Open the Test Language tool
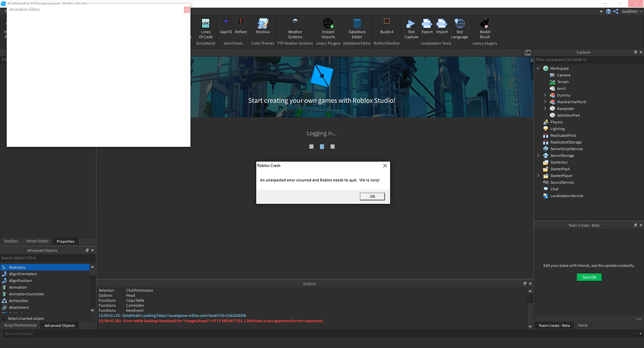 tap(460, 28)
